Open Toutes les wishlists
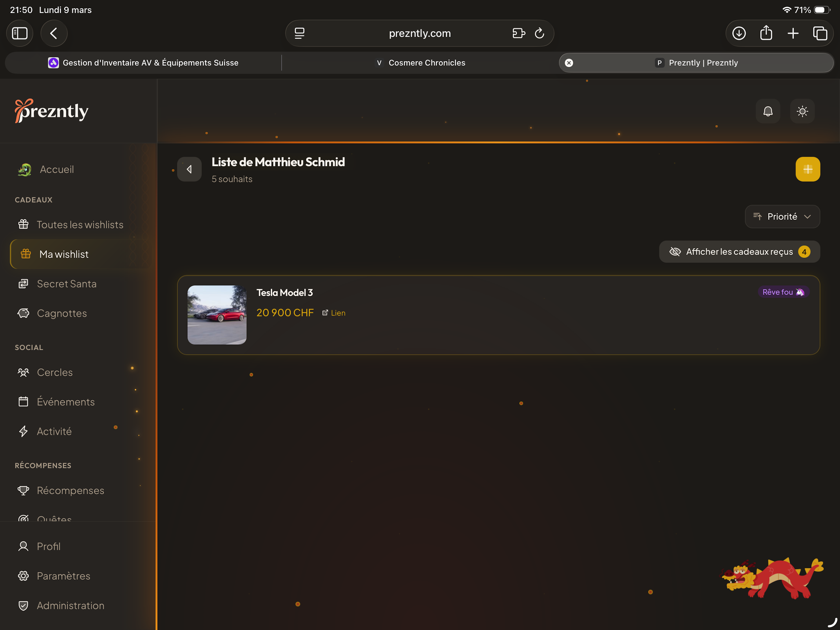The width and height of the screenshot is (840, 630). [78, 224]
